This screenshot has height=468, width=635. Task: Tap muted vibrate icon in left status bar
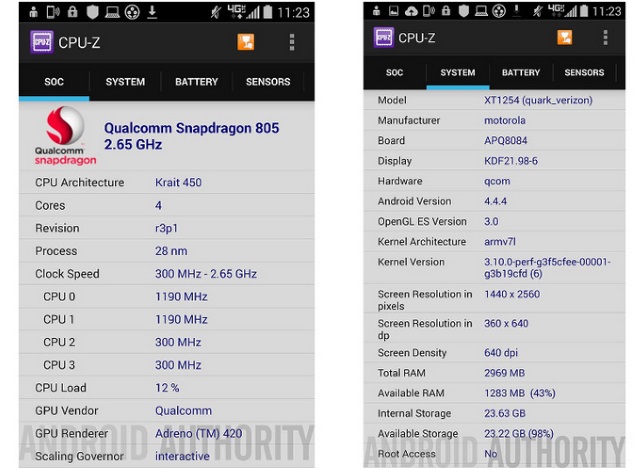pyautogui.click(x=216, y=12)
